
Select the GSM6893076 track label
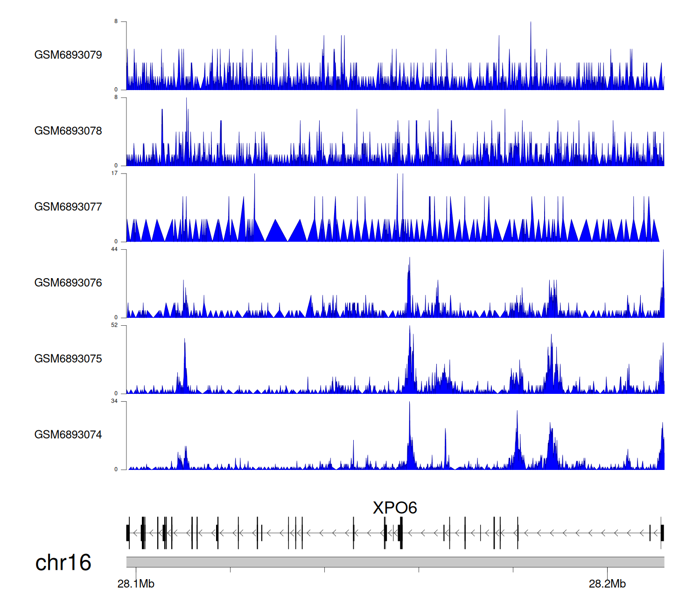click(68, 283)
